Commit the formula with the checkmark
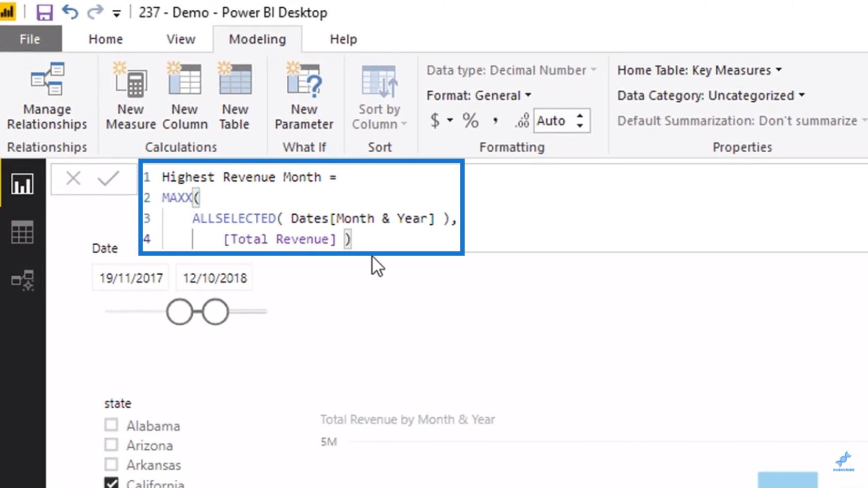The image size is (868, 488). (x=108, y=179)
